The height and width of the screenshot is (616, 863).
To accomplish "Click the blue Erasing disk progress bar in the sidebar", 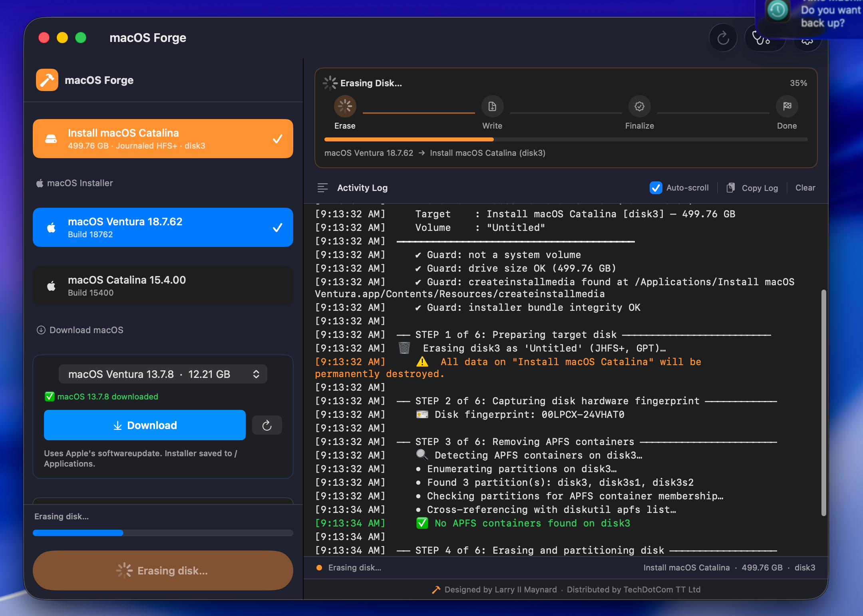I will [x=163, y=533].
